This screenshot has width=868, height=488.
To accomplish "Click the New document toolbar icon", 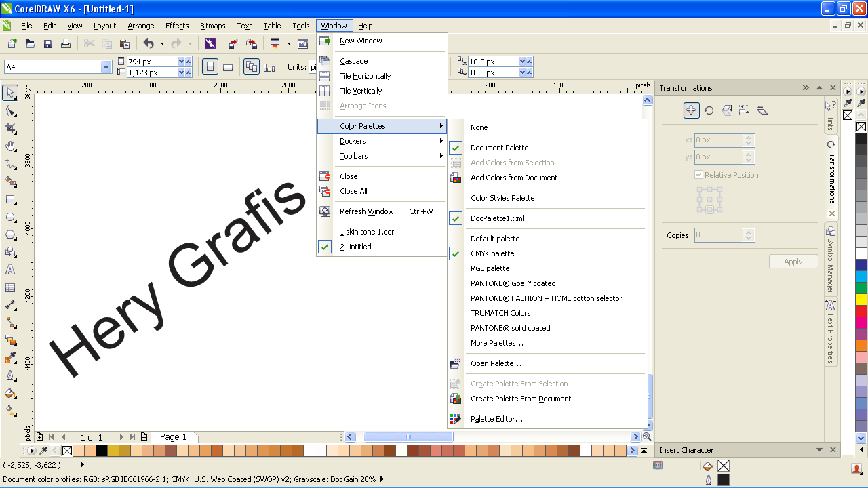I will click(x=12, y=43).
